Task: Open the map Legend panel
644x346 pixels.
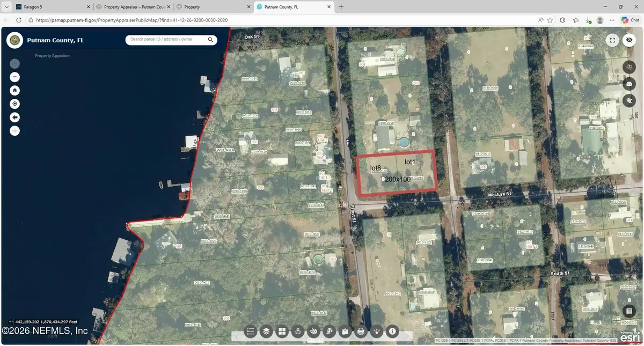Action: click(x=250, y=332)
